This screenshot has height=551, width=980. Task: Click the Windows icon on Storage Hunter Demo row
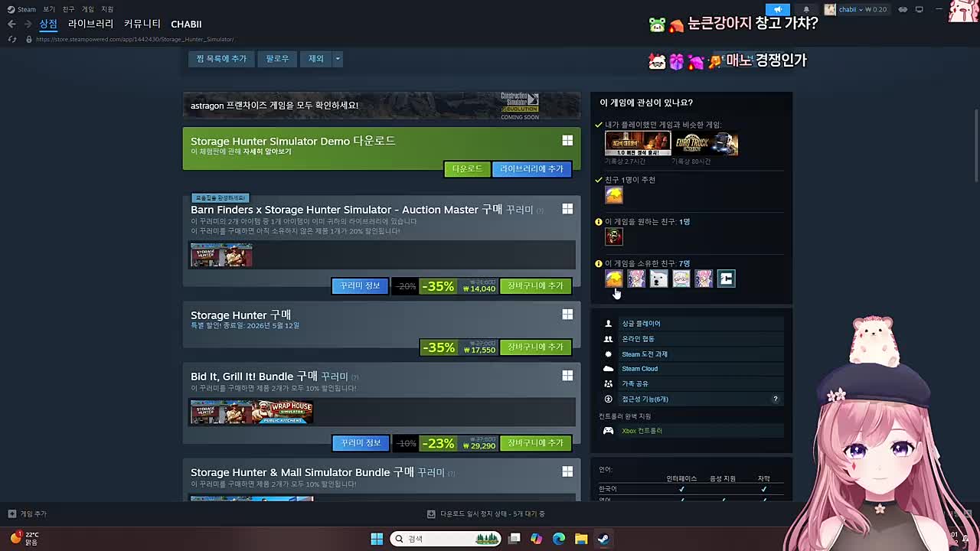(567, 141)
